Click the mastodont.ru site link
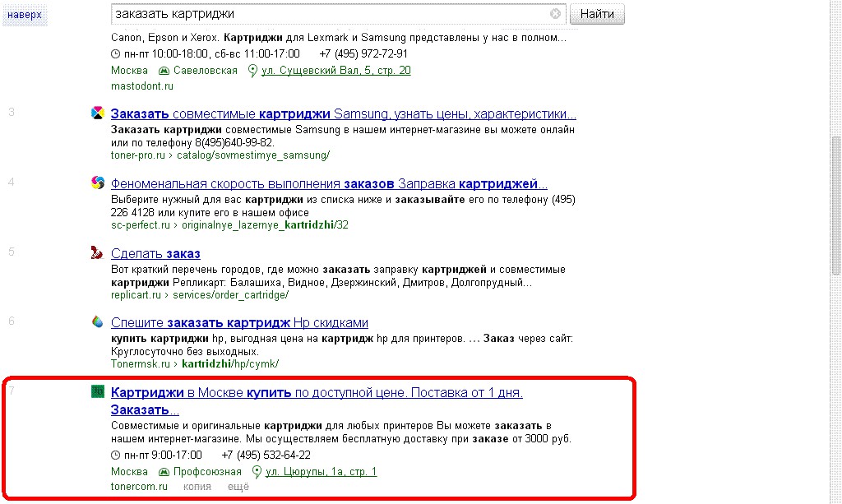The image size is (842, 504). [x=141, y=86]
